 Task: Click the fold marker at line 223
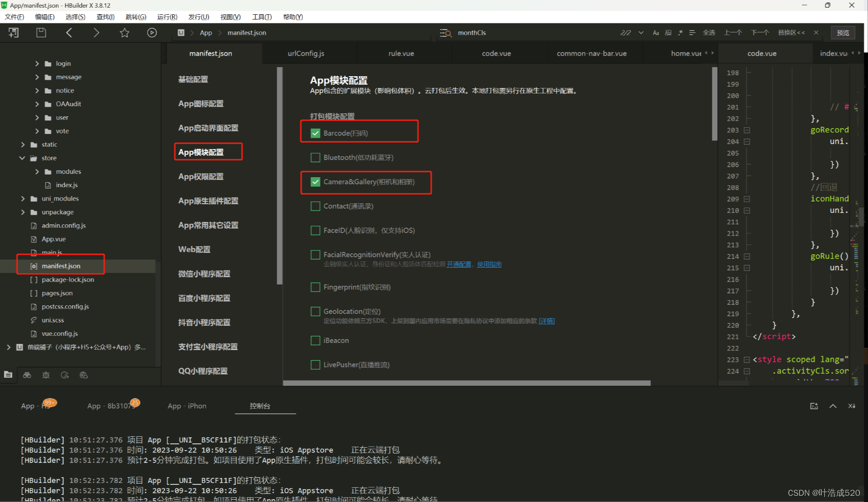(747, 360)
